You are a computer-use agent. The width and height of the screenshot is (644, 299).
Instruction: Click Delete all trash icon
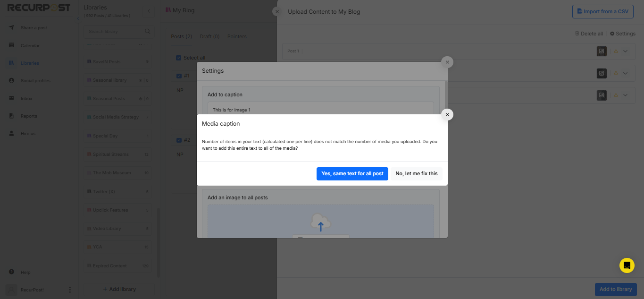point(577,34)
